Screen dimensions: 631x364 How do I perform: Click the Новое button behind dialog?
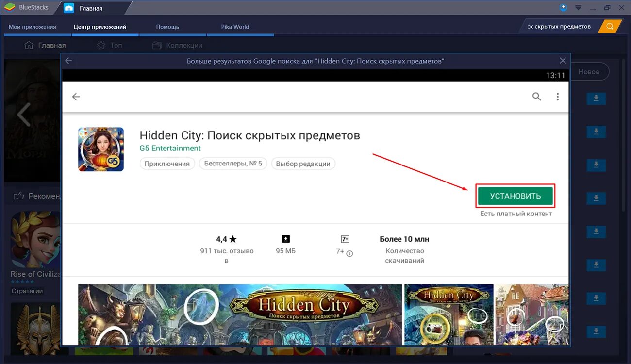[589, 72]
